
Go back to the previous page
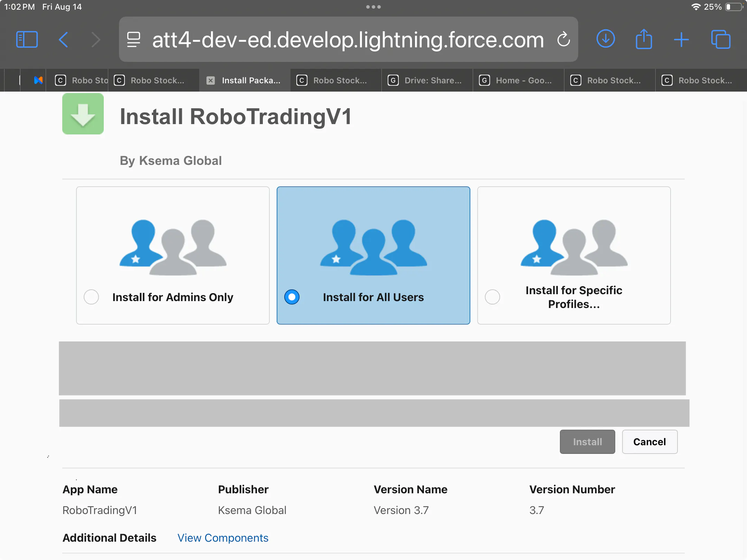tap(63, 39)
